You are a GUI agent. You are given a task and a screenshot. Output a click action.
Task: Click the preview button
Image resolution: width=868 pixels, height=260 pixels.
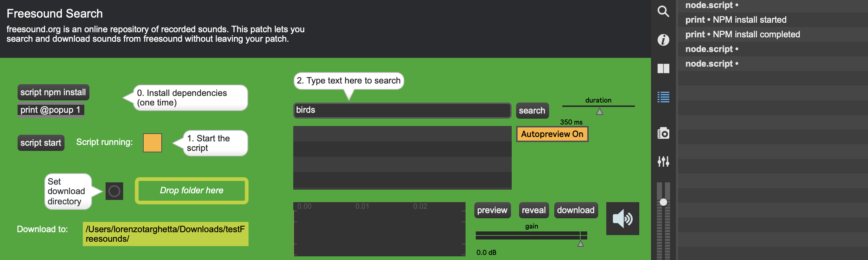pyautogui.click(x=492, y=210)
